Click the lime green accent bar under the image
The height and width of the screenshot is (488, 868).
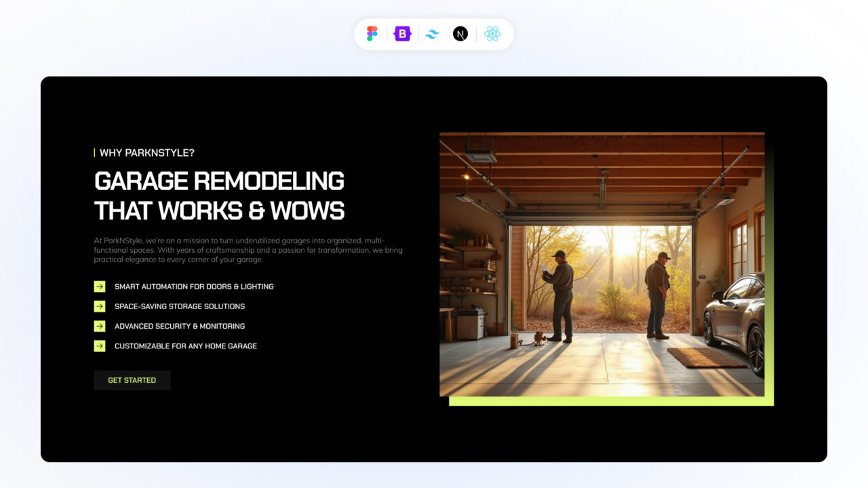(610, 401)
